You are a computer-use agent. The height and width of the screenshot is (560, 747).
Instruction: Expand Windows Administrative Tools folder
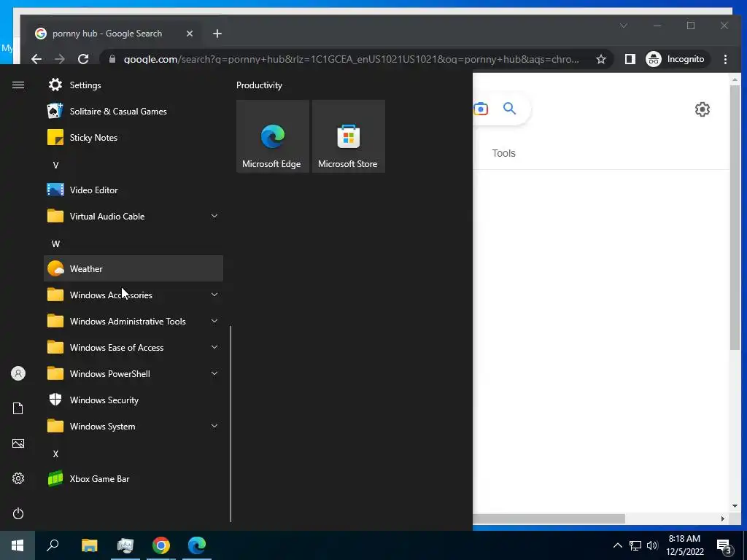pyautogui.click(x=133, y=322)
